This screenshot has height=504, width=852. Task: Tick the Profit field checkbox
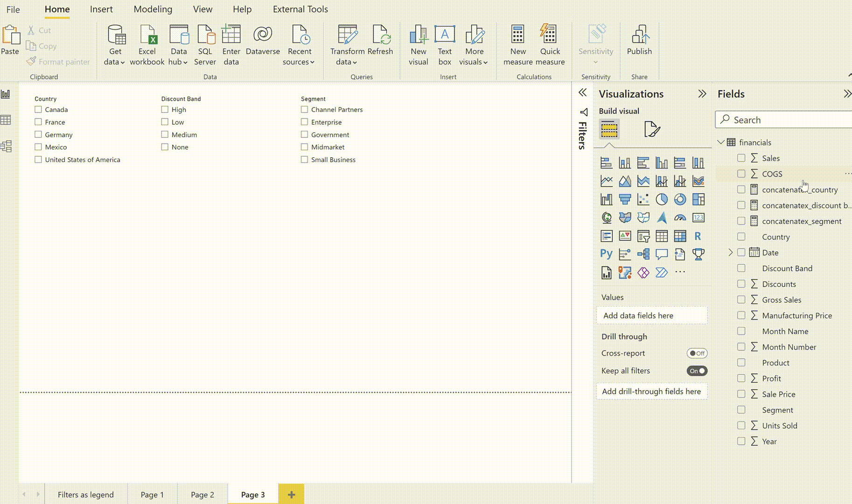(741, 378)
